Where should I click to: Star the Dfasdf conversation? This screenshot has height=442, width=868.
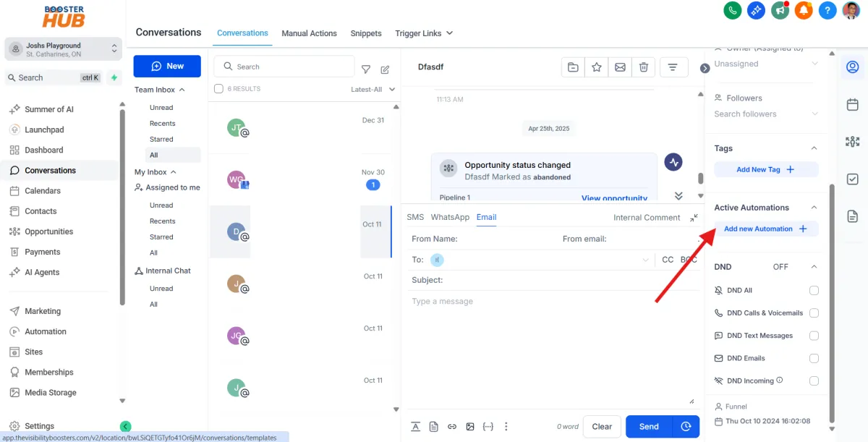(596, 67)
